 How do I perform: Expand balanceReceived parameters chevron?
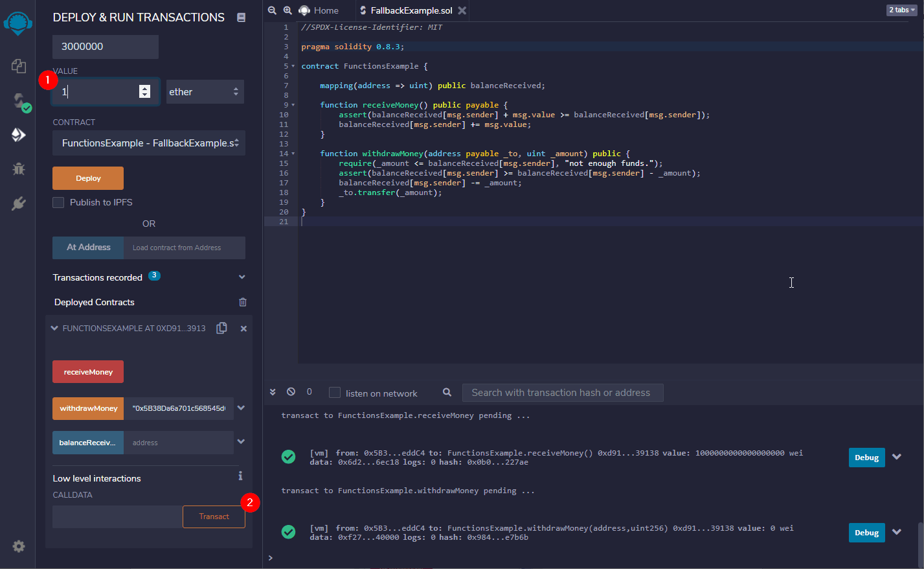pos(241,441)
